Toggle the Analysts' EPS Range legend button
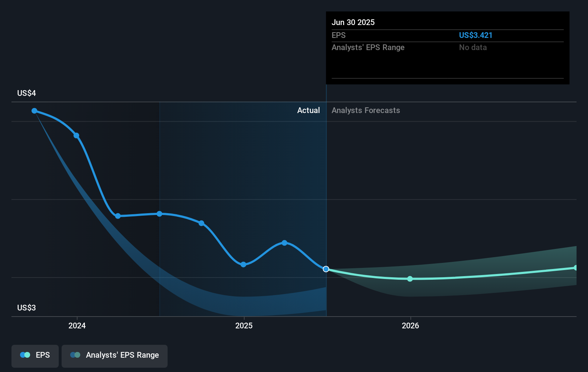The image size is (588, 372). (115, 356)
